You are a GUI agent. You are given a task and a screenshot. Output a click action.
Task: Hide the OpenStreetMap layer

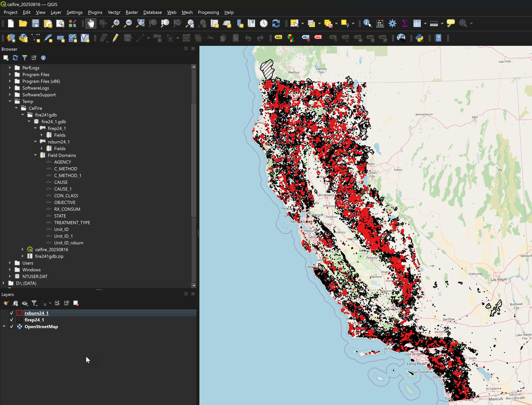pyautogui.click(x=12, y=326)
